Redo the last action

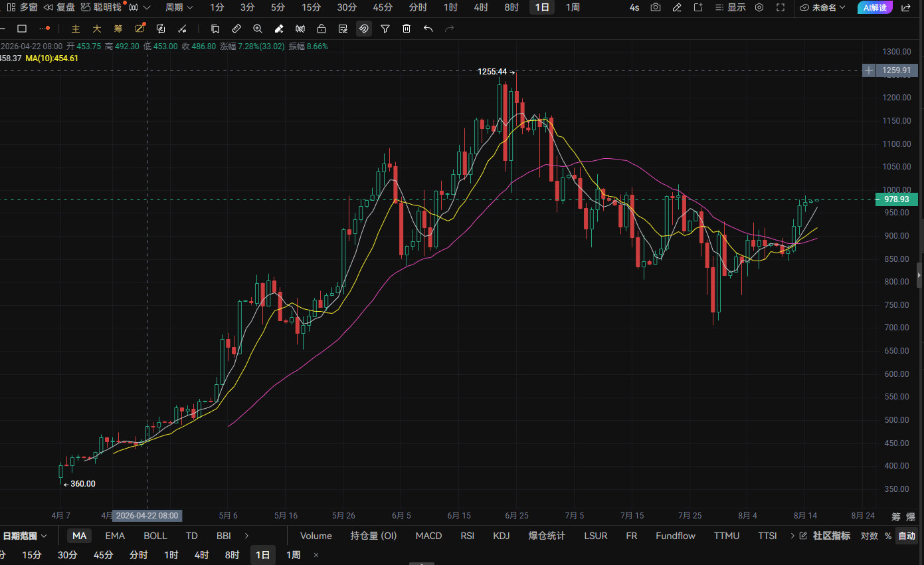coord(450,29)
